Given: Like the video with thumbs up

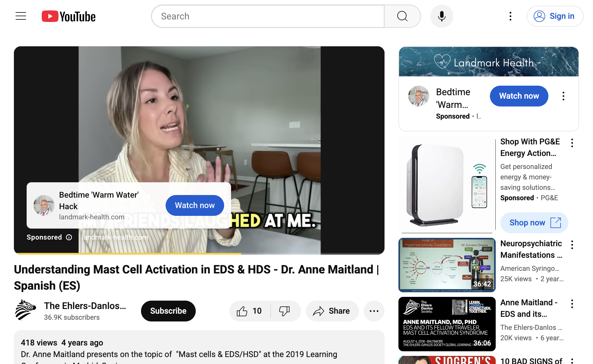Looking at the screenshot, I should click(x=250, y=311).
